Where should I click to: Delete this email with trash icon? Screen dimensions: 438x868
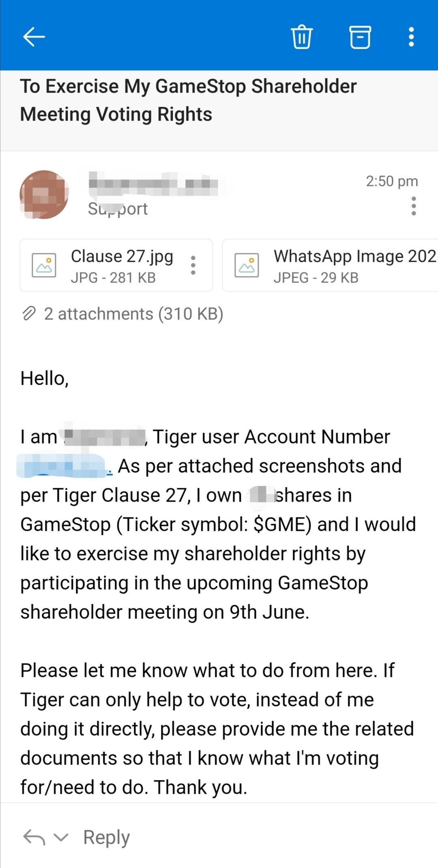[302, 37]
